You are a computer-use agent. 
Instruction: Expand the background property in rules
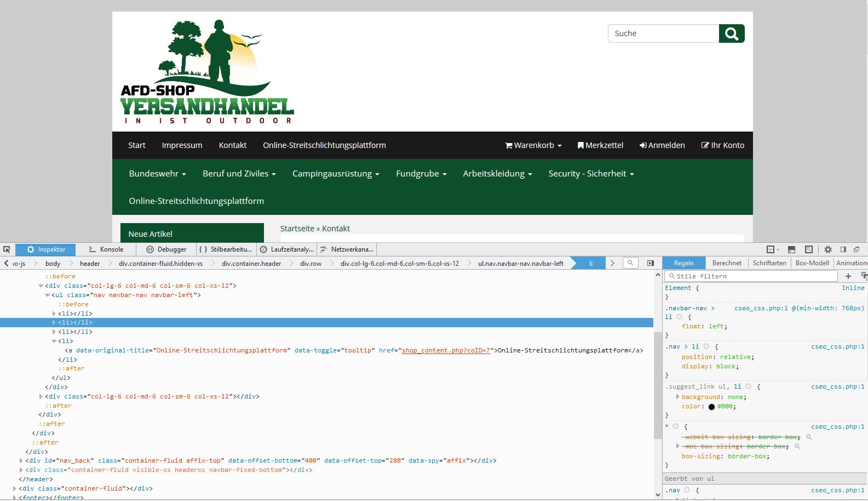(677, 397)
